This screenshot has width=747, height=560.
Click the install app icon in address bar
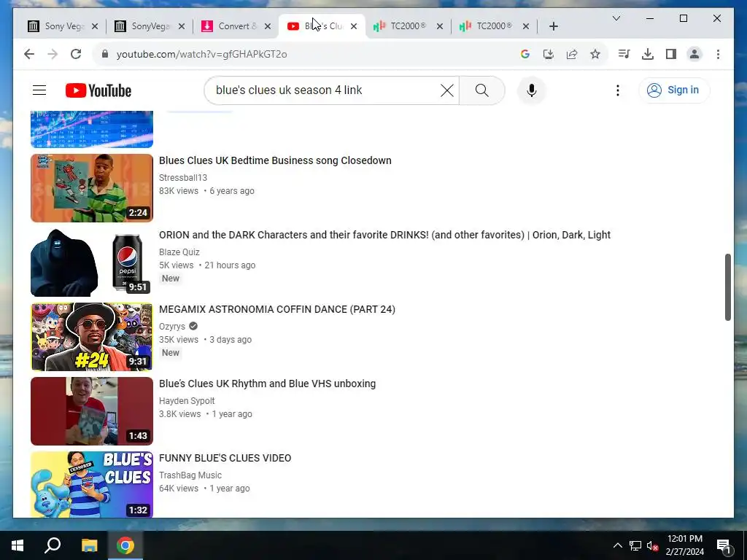point(549,54)
